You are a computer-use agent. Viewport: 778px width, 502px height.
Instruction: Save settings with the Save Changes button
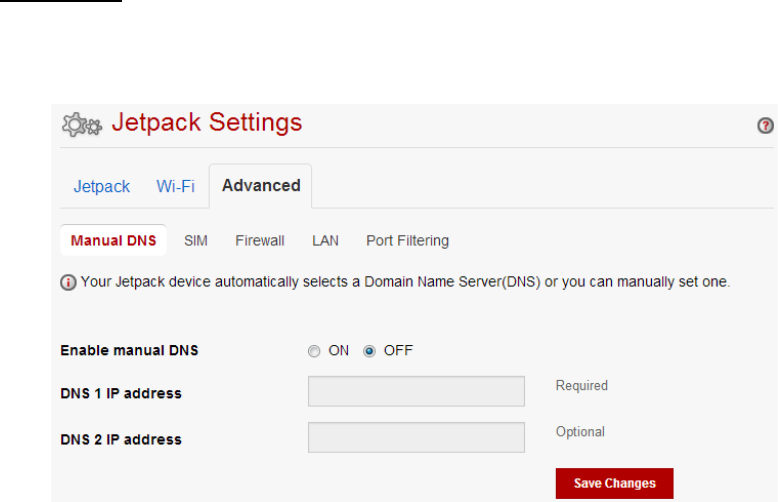[x=614, y=483]
